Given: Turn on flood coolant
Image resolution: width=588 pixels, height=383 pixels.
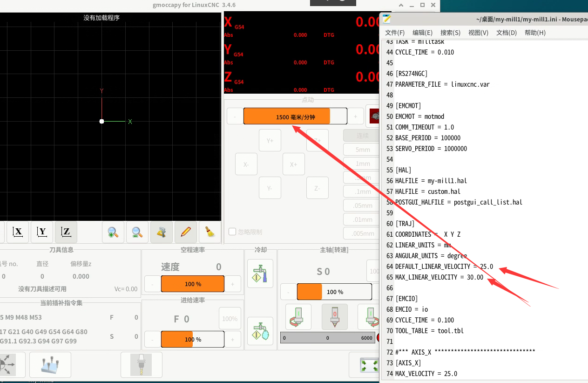Looking at the screenshot, I should pos(260,274).
